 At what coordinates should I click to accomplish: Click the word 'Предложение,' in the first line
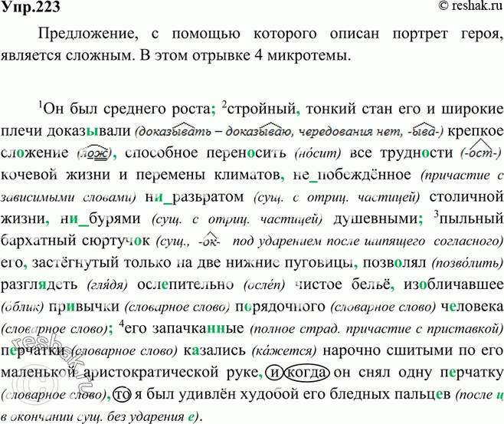click(88, 34)
